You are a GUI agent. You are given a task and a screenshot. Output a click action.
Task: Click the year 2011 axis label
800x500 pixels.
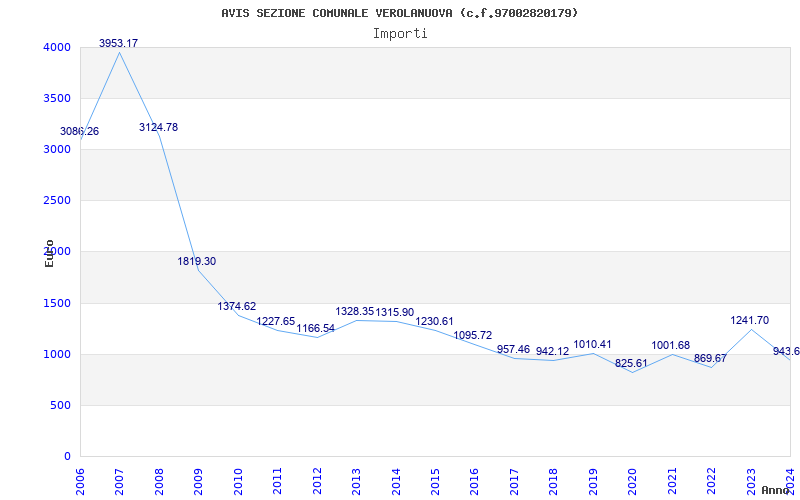(x=277, y=481)
